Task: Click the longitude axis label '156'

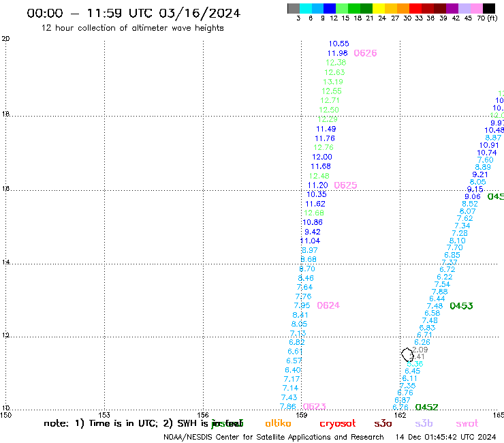Action: pos(203,415)
